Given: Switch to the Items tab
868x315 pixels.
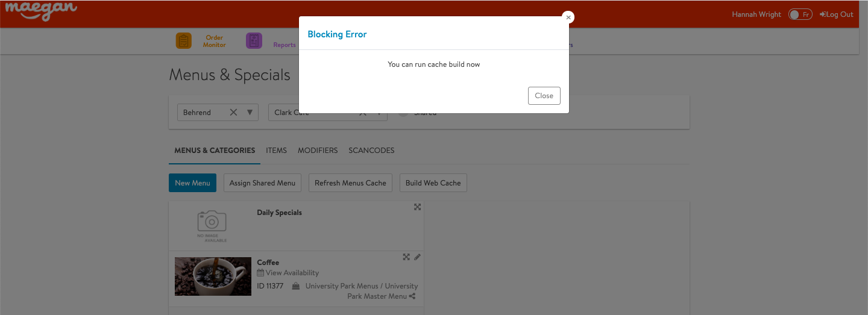Looking at the screenshot, I should pyautogui.click(x=276, y=151).
